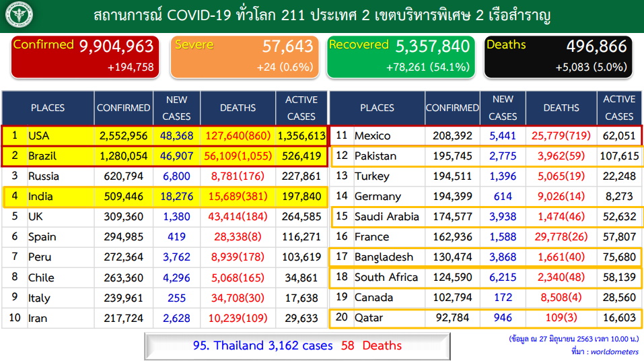644x363 pixels.
Task: Click the Saudi Arabia row name
Action: pos(387,216)
